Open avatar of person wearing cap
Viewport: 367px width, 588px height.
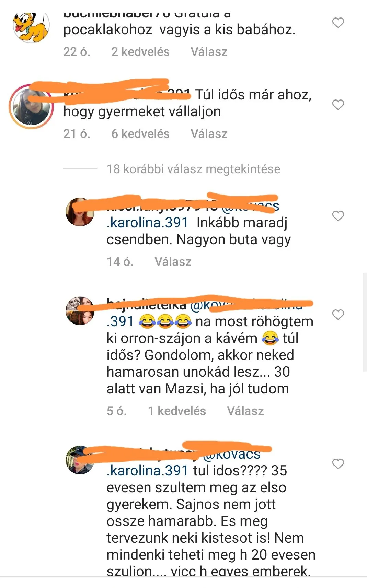[x=80, y=460]
